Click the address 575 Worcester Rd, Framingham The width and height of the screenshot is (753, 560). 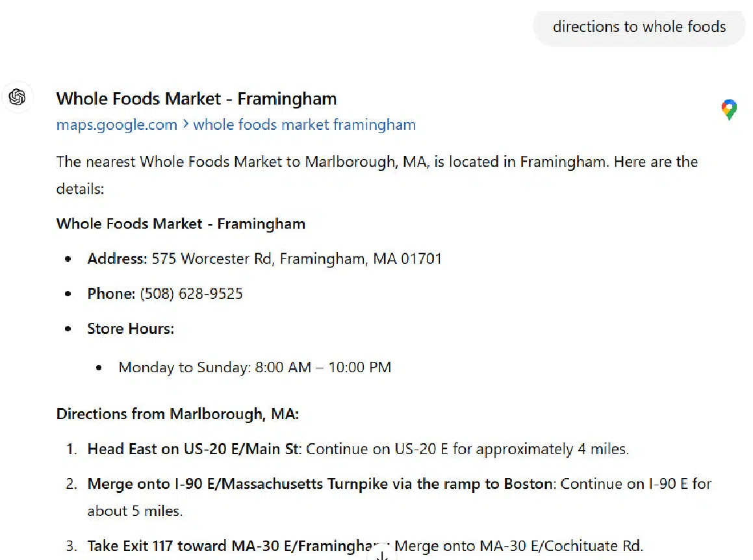click(x=296, y=259)
